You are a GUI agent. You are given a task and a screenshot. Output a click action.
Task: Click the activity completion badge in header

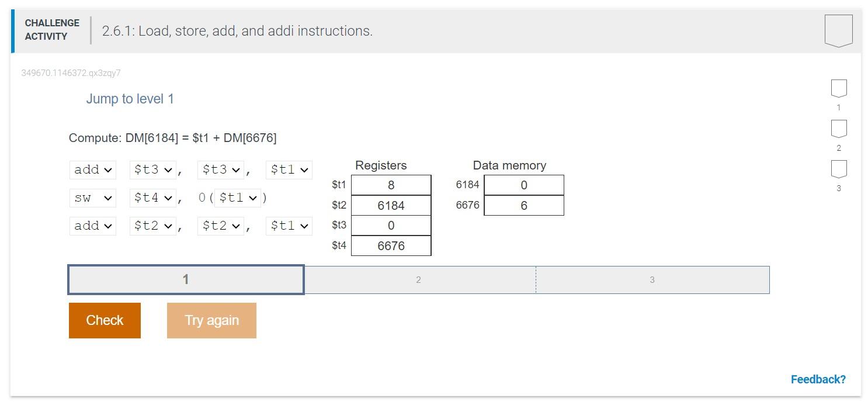[838, 31]
